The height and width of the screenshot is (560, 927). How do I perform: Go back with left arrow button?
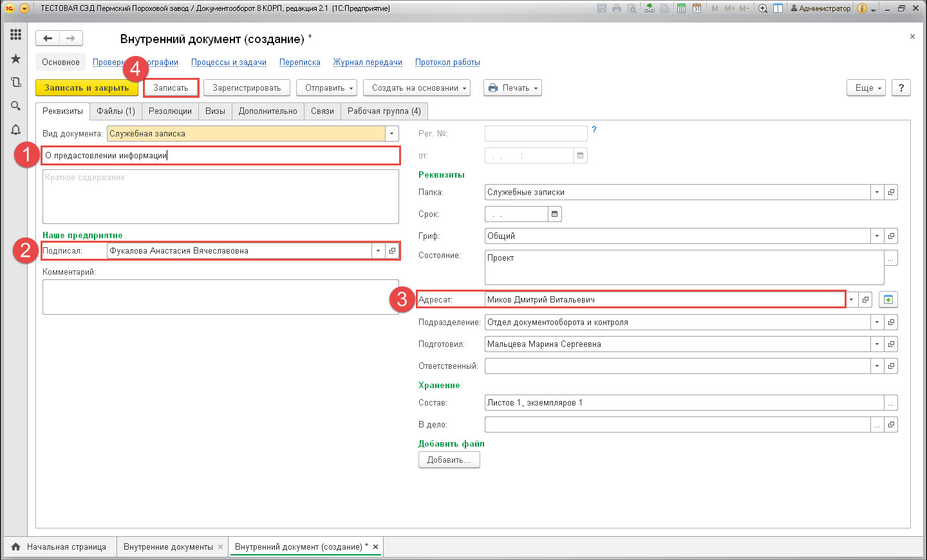pyautogui.click(x=48, y=39)
